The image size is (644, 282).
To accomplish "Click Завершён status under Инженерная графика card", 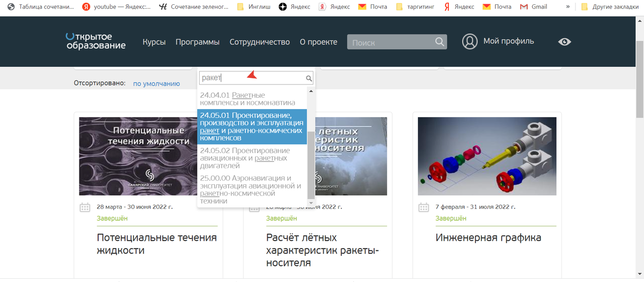I will [451, 218].
